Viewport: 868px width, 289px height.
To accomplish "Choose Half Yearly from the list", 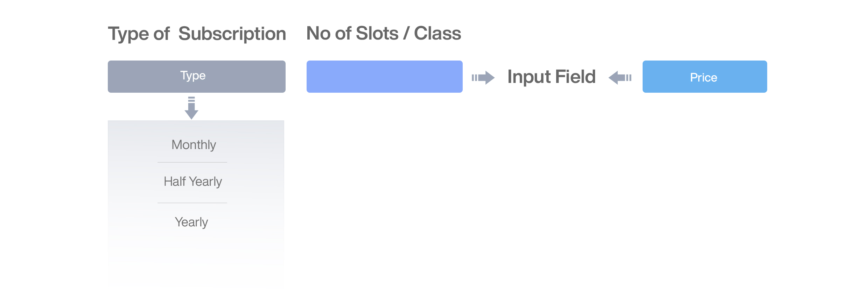I will click(x=193, y=182).
